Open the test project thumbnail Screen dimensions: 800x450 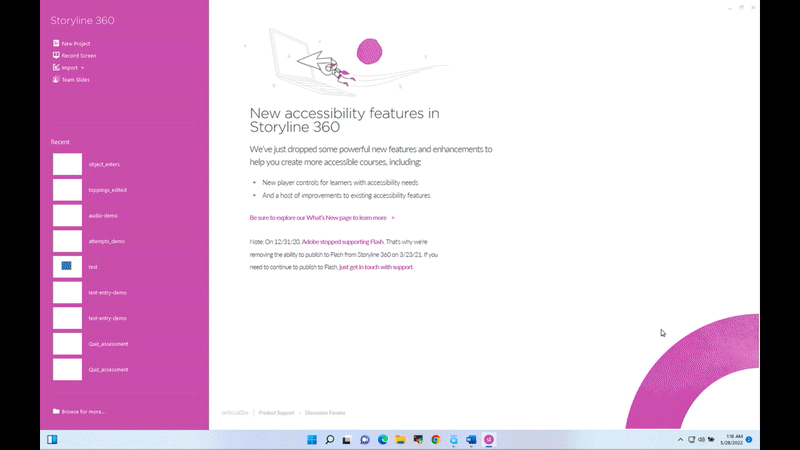[x=67, y=267]
